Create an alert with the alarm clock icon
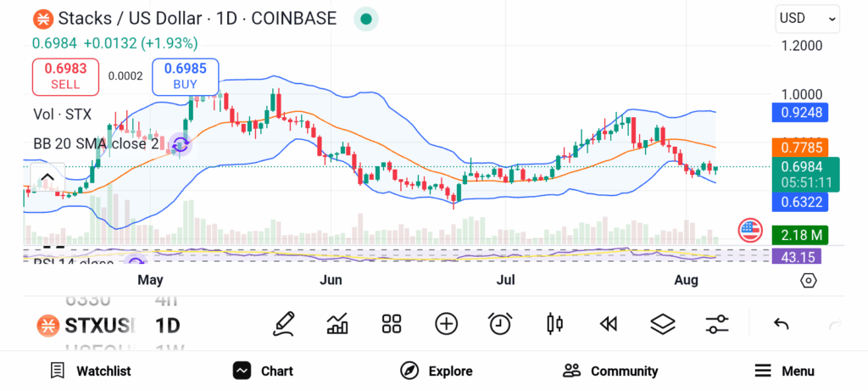This screenshot has width=868, height=391. coord(500,323)
